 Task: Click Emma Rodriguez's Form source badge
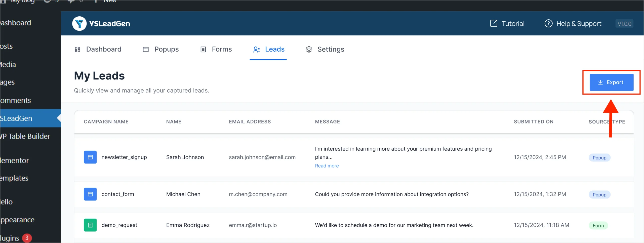pos(598,226)
